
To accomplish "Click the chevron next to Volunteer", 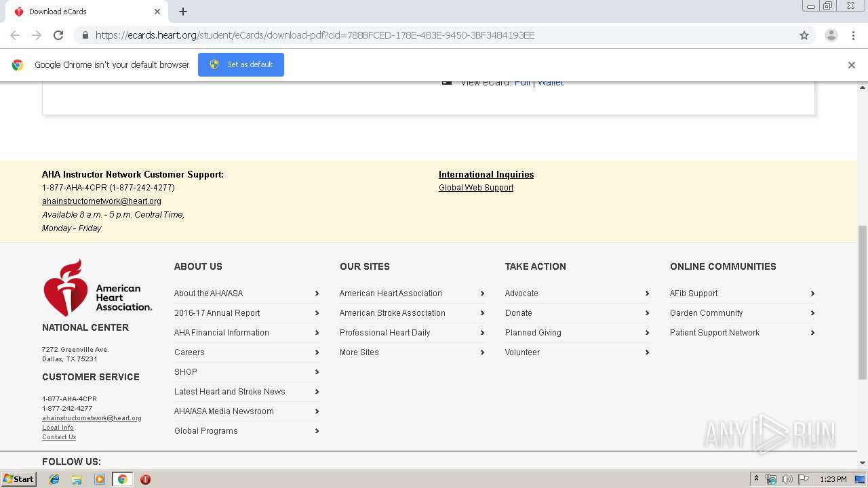I will [x=647, y=352].
